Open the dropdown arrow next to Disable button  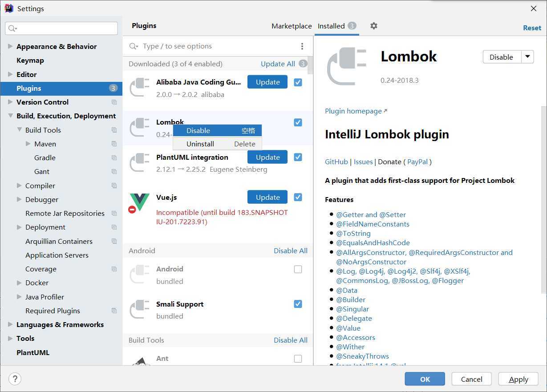pos(527,57)
